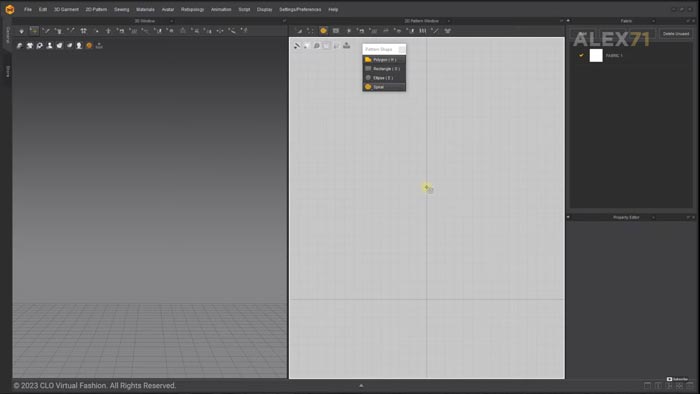Click the Fabric panel title tab
Screen dimensions: 700x394
click(626, 21)
